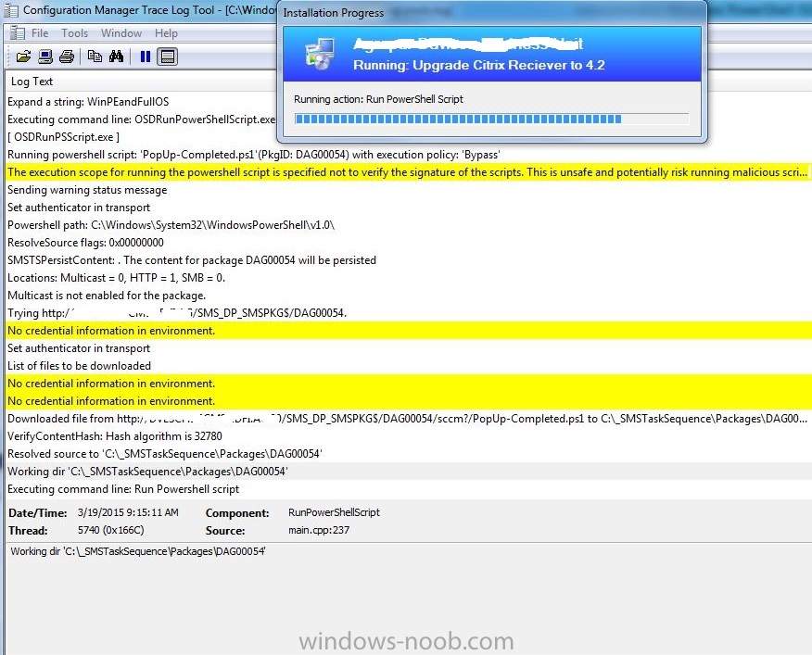
Task: Select row 'Running powershell script: PopUp-Completed.ps1'
Action: tap(408, 155)
